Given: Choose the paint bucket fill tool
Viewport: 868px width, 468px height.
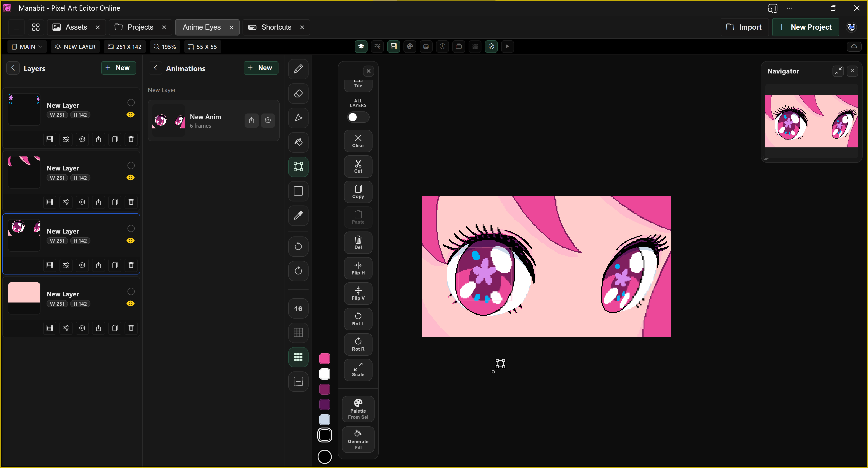Looking at the screenshot, I should [x=298, y=142].
